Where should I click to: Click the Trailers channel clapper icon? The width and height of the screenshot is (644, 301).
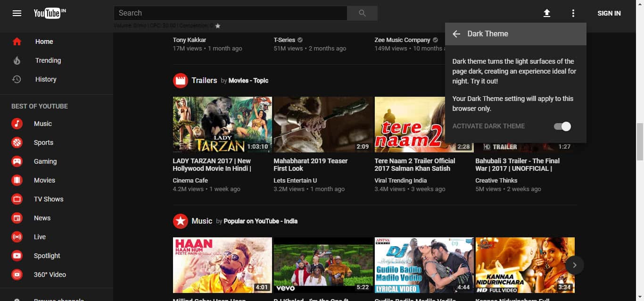click(181, 81)
